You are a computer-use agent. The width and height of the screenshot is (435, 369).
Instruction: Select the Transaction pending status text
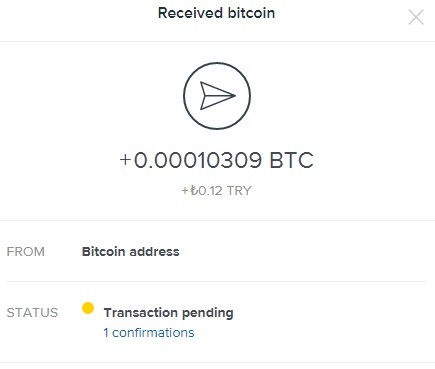(x=168, y=313)
